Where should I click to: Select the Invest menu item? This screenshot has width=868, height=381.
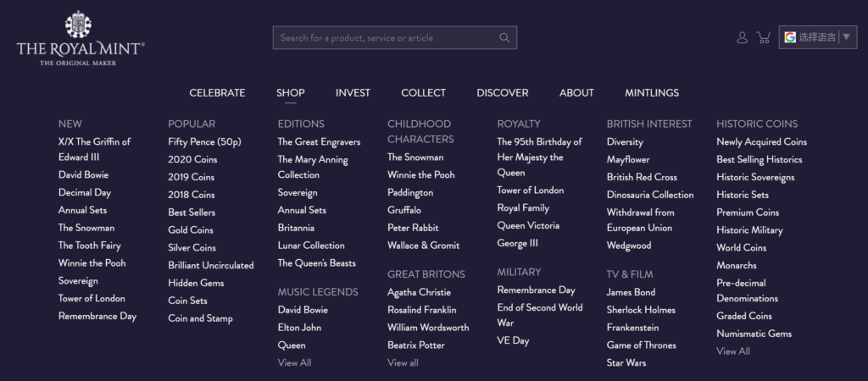click(353, 93)
